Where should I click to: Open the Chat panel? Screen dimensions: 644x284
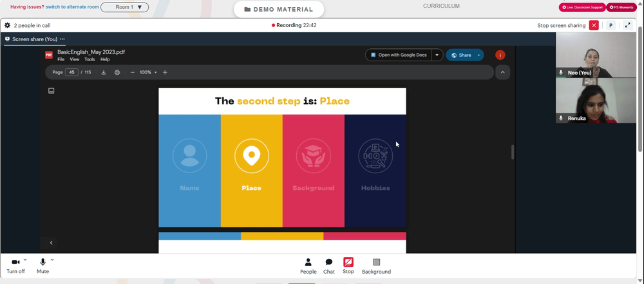(x=328, y=266)
